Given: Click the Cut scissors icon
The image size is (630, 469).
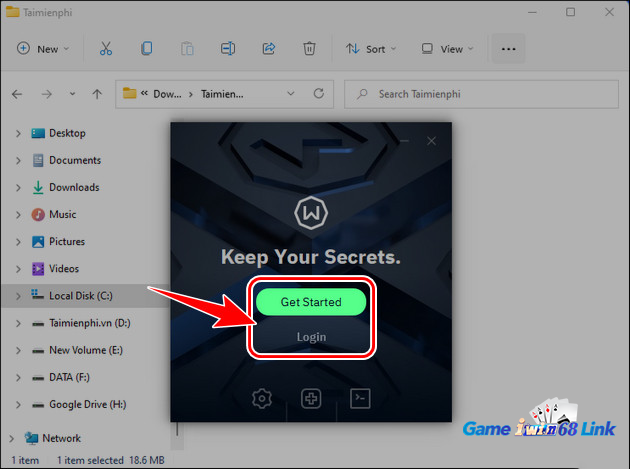Looking at the screenshot, I should click(105, 48).
